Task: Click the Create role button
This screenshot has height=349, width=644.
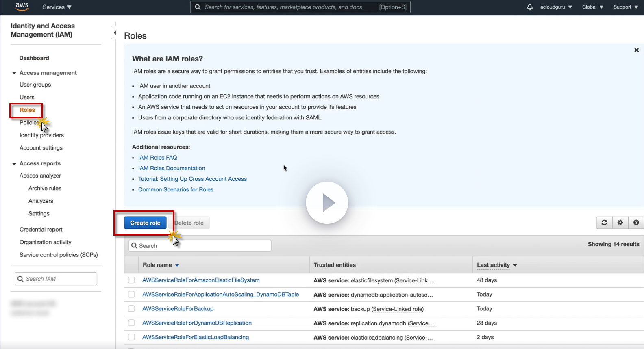Action: [145, 223]
